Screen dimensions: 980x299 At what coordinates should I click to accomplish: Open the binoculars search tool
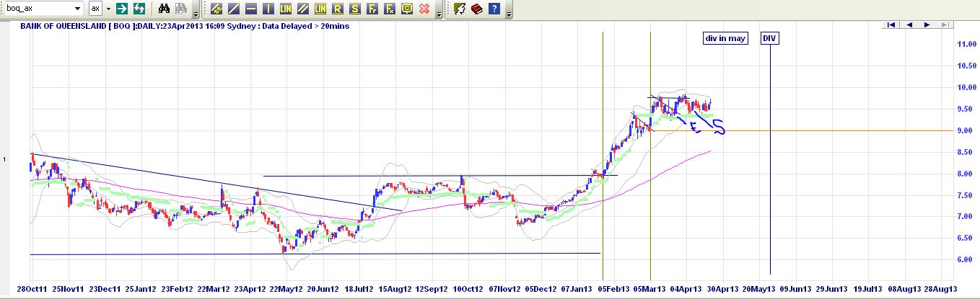click(164, 9)
